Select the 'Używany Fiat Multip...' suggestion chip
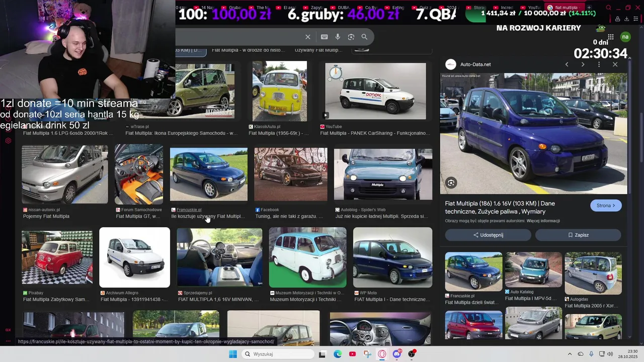This screenshot has width=644, height=362. pos(318,50)
